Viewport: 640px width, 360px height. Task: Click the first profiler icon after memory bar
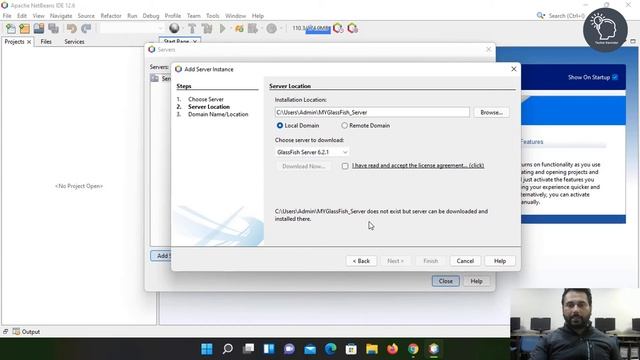(338, 28)
